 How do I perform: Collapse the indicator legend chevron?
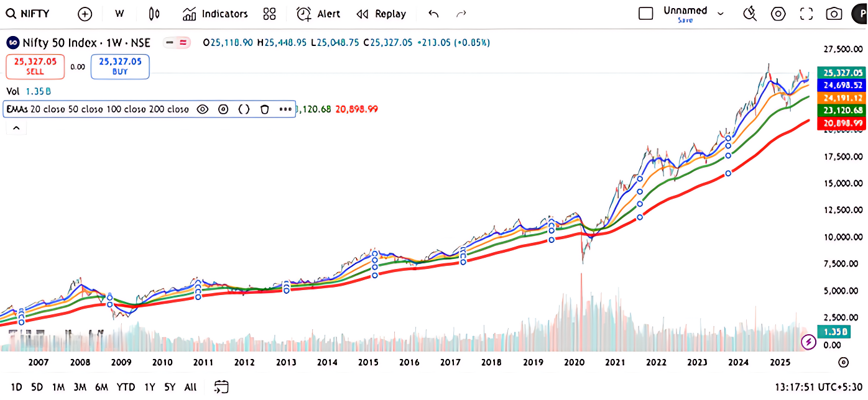pos(16,128)
